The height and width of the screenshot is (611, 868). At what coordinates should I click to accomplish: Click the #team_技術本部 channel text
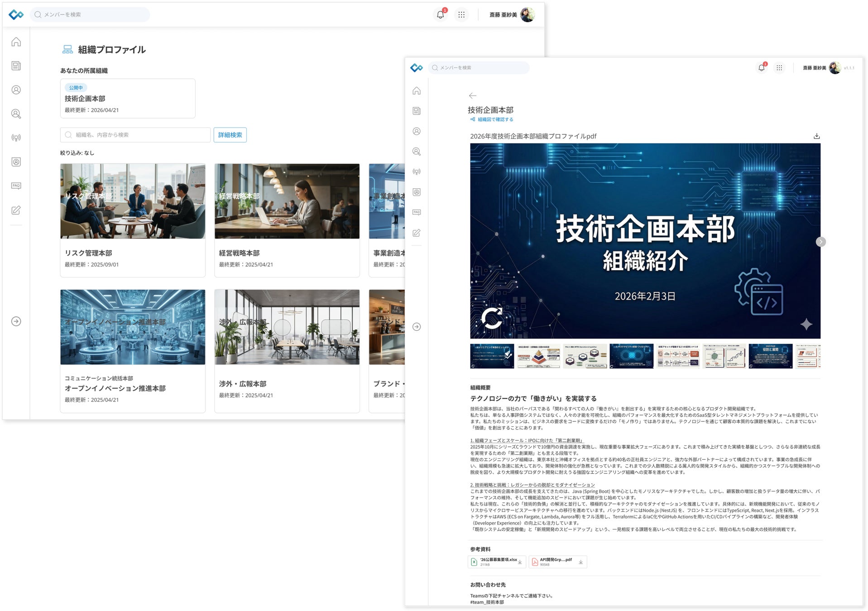(487, 602)
